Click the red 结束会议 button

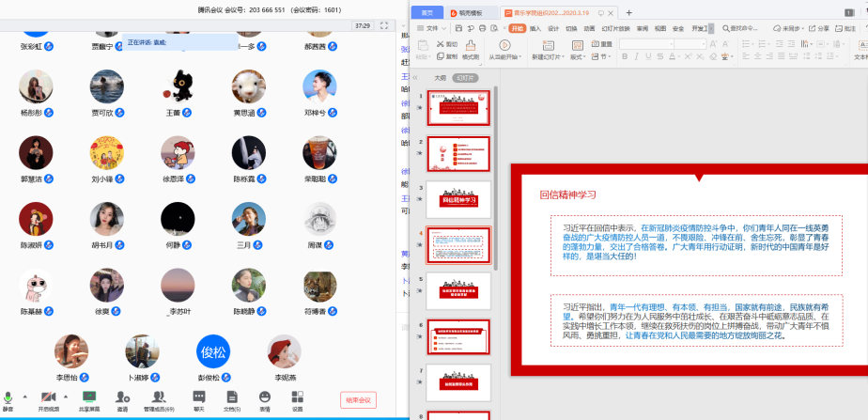pyautogui.click(x=358, y=399)
